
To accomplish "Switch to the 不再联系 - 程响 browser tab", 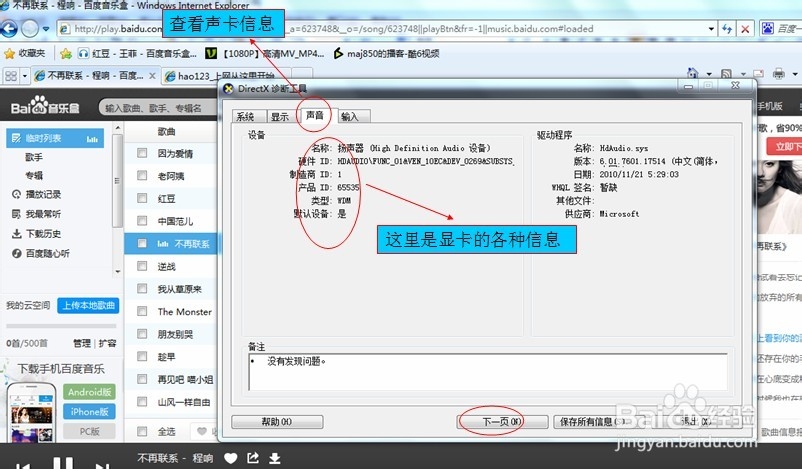I will 95,76.
